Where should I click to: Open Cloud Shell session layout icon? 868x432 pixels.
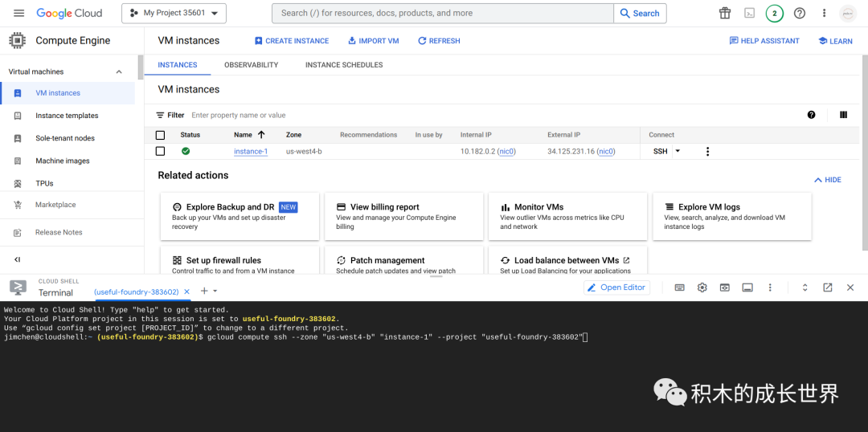(747, 287)
